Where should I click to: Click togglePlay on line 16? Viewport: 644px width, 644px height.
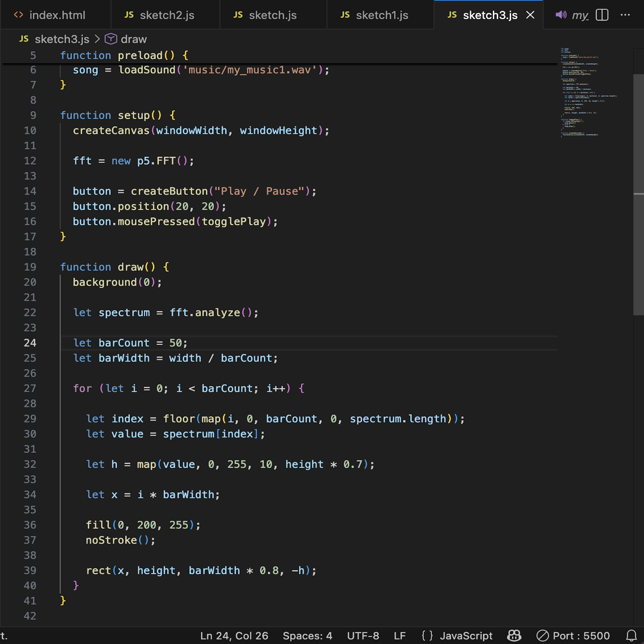click(x=234, y=222)
